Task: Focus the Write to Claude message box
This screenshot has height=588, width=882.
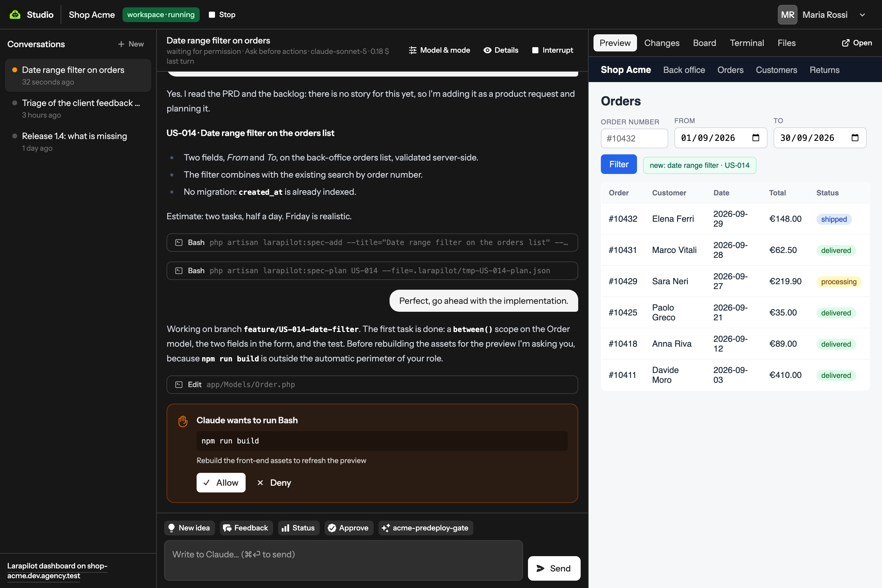Action: click(343, 560)
